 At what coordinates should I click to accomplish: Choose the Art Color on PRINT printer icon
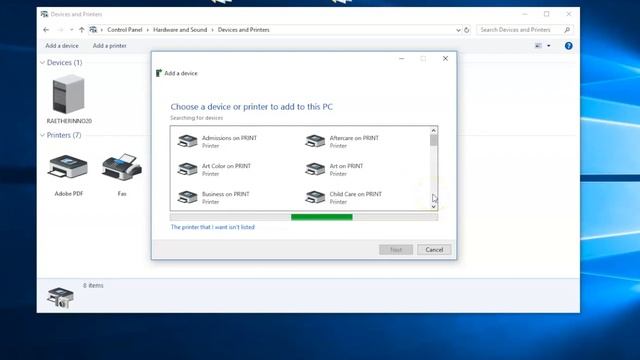(187, 169)
